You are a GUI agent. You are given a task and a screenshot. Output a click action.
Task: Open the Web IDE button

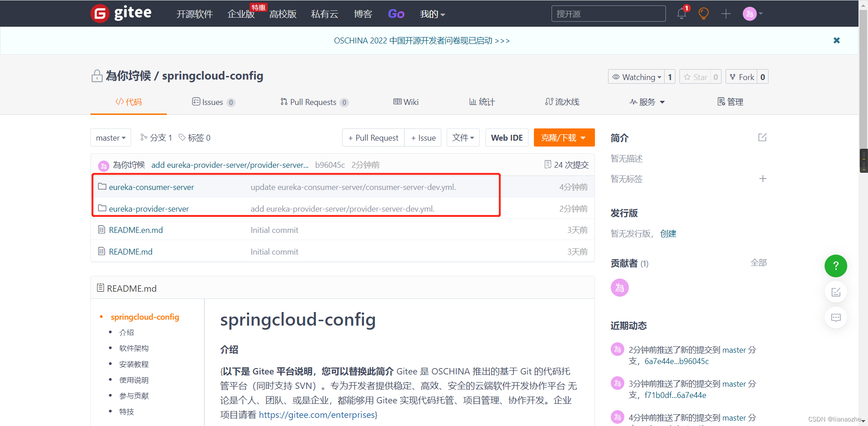[x=507, y=137]
